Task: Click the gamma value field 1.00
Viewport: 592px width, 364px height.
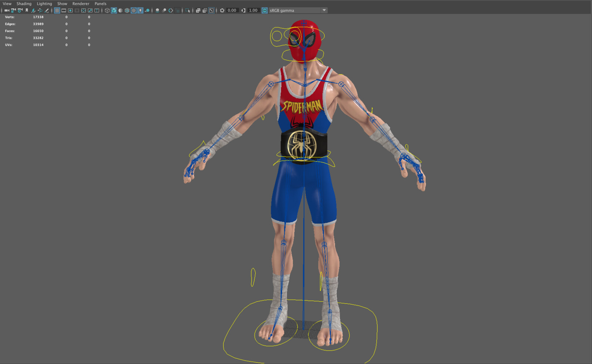Action: point(253,10)
